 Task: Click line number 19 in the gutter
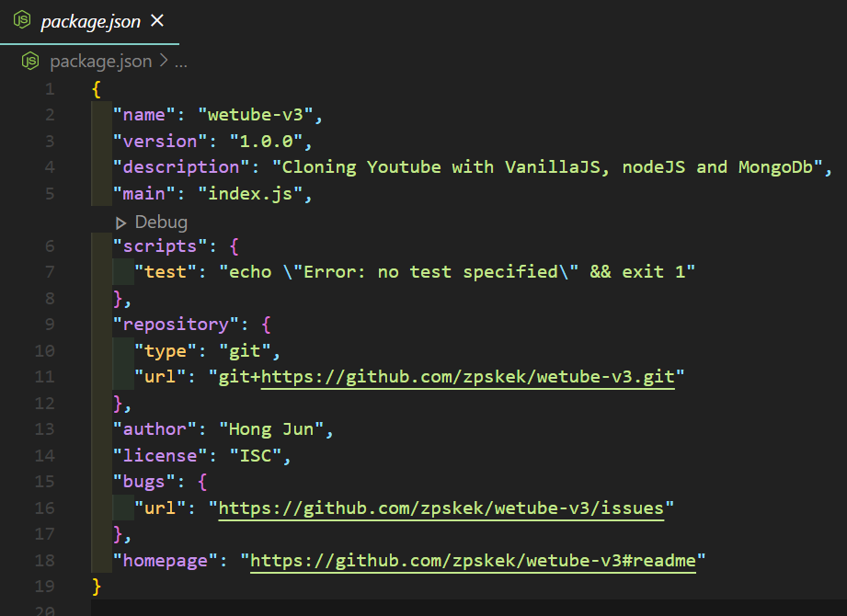coord(45,587)
